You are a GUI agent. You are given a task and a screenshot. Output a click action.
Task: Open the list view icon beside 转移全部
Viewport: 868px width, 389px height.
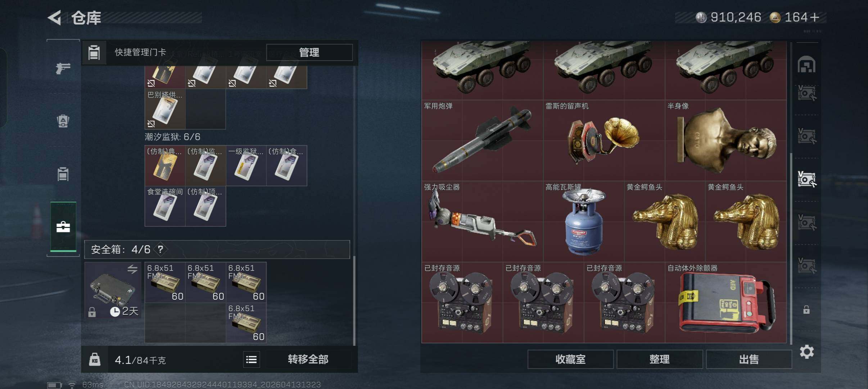click(x=251, y=359)
